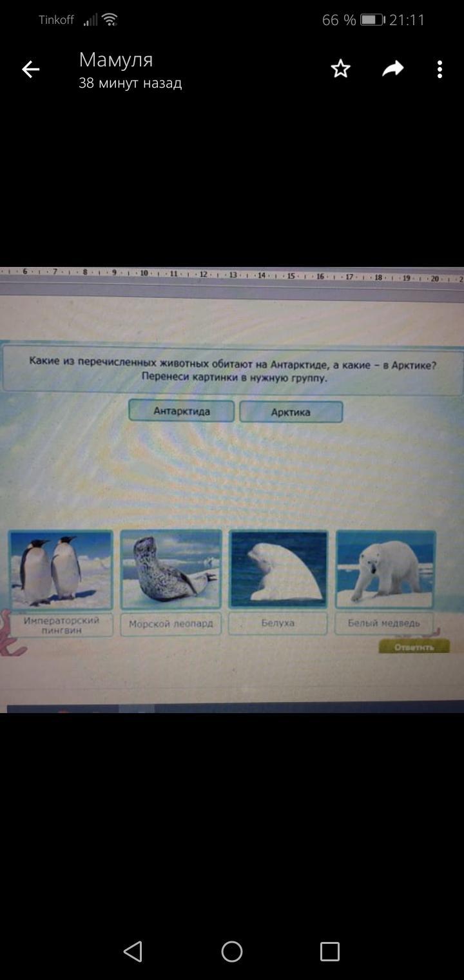Tap the Android home circle button
464x980 pixels.
pos(232,952)
